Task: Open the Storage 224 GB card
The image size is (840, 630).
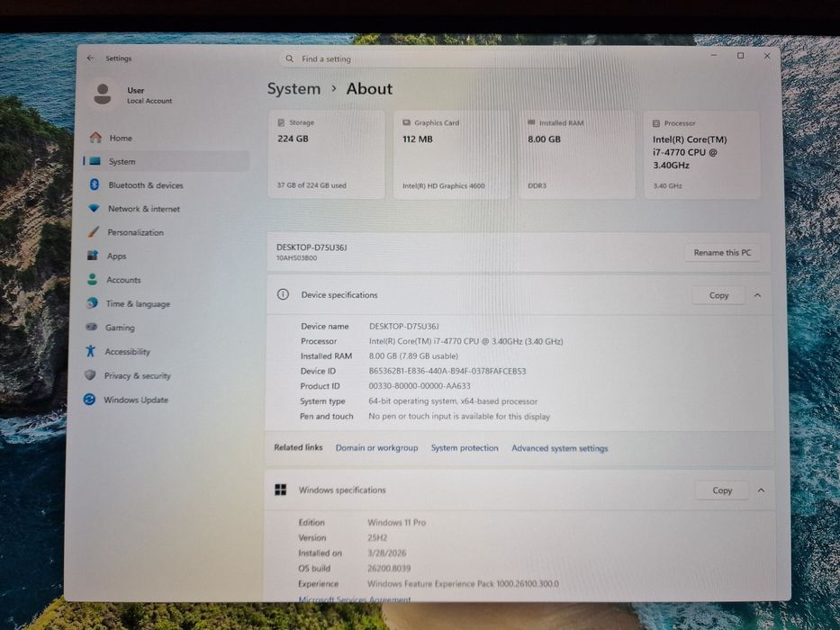Action: click(x=326, y=154)
